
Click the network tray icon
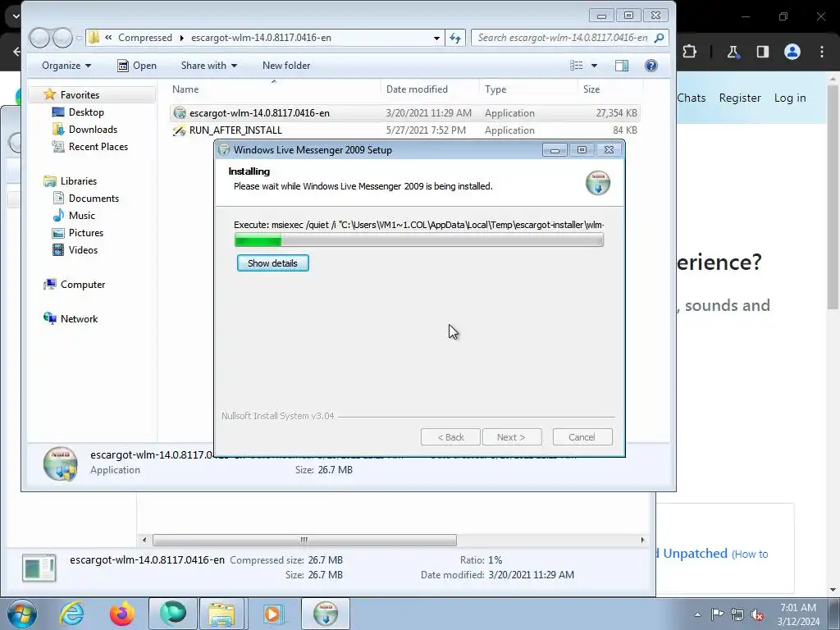pyautogui.click(x=737, y=614)
